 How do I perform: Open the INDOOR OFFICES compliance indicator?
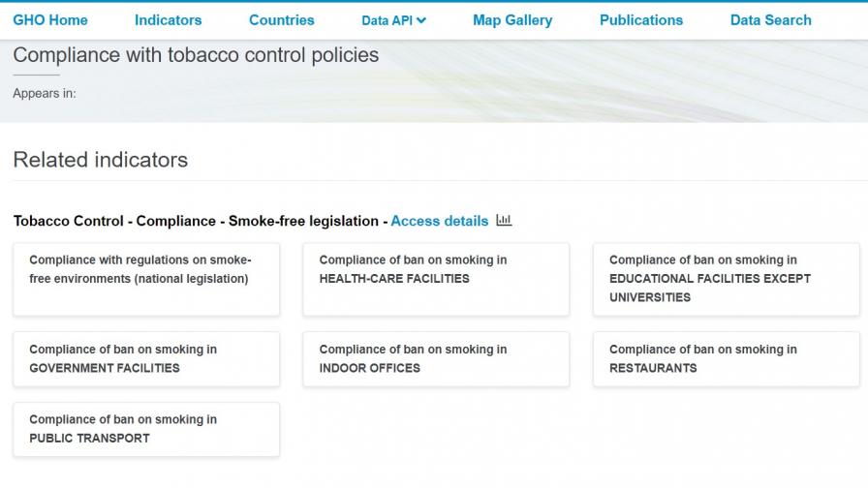click(436, 359)
